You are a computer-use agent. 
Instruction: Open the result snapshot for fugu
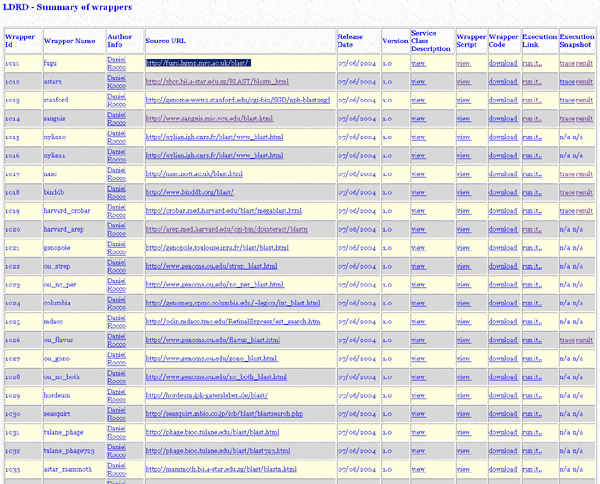[583, 62]
